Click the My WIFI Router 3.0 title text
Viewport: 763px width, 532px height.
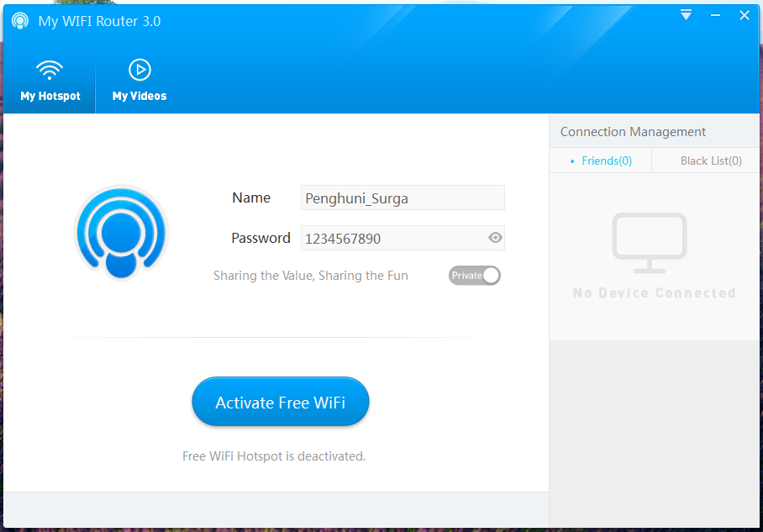(x=99, y=21)
